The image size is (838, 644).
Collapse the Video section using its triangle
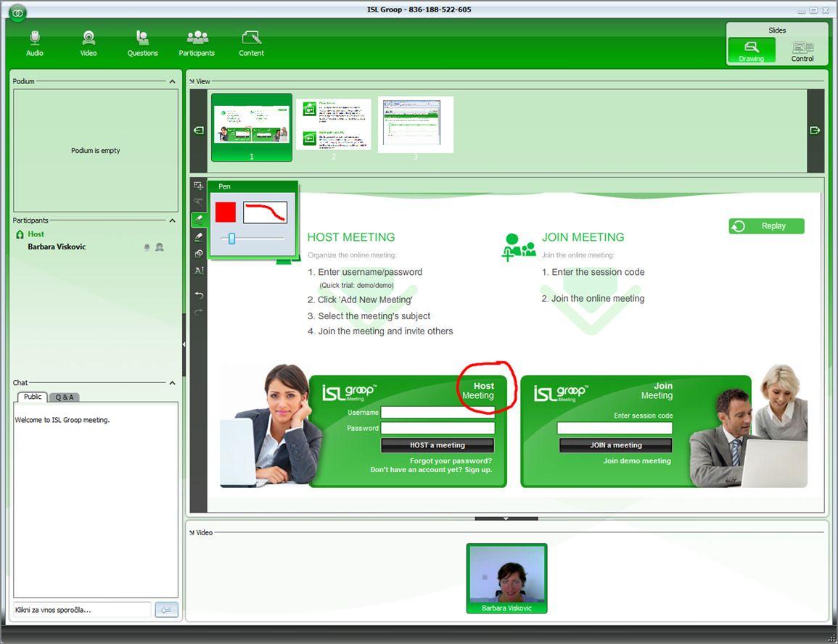(x=192, y=533)
